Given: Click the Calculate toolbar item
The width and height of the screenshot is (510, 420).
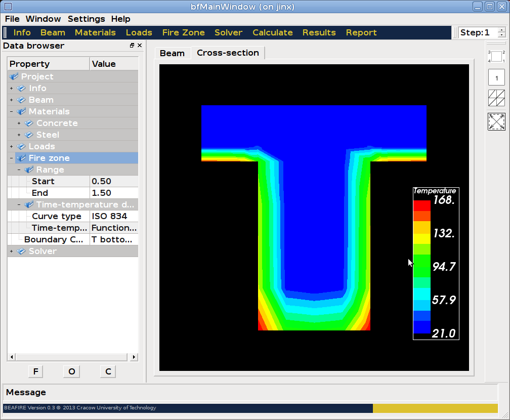Looking at the screenshot, I should 272,32.
